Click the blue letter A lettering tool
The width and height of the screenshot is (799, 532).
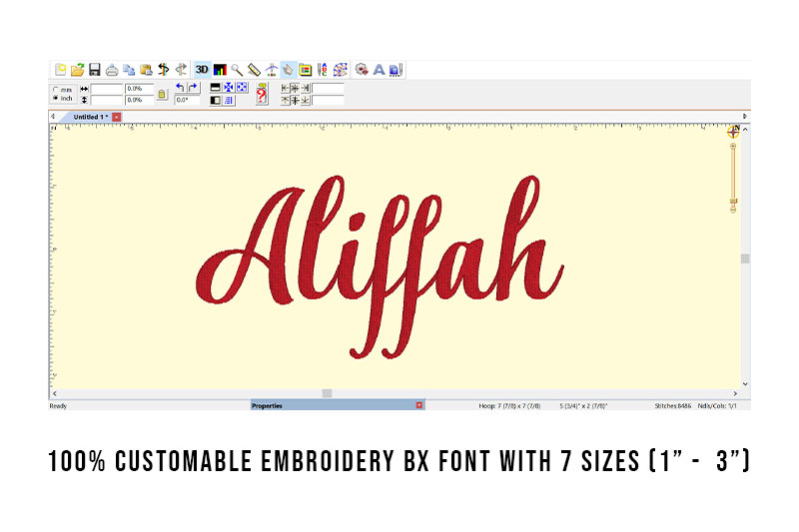[x=379, y=70]
